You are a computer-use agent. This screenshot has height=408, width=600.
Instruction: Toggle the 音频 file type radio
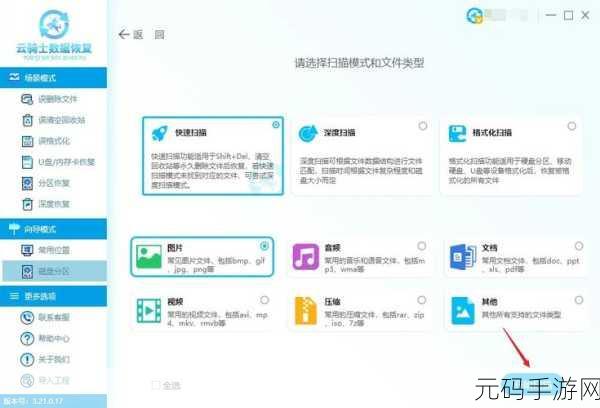coord(422,246)
